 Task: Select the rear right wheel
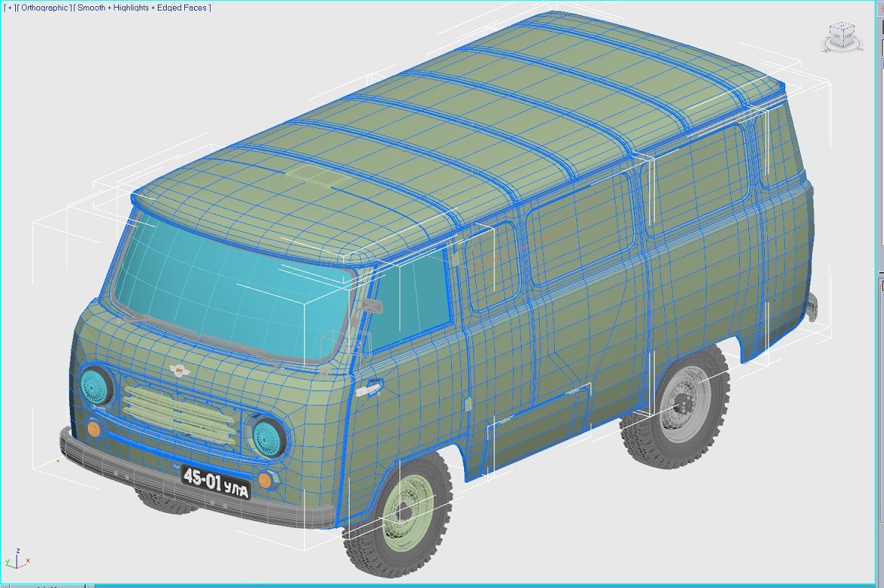[676, 405]
